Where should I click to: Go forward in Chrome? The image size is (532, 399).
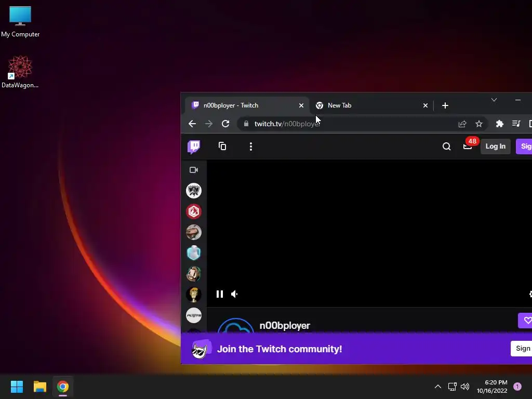point(209,124)
